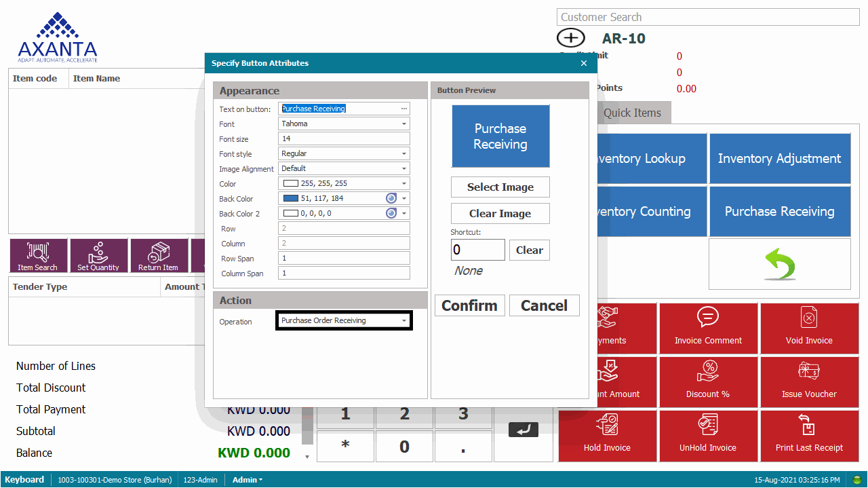
Task: Switch to the Quick Items tab
Action: tap(632, 113)
